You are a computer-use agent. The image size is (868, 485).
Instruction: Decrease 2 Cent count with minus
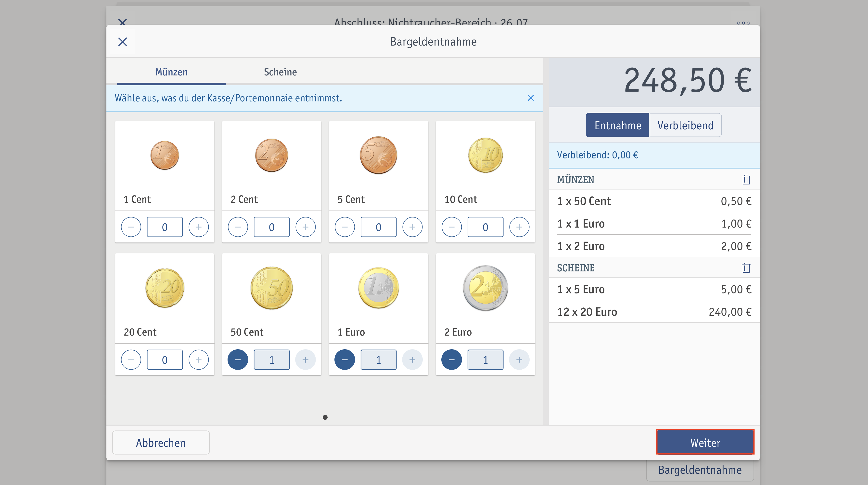[x=238, y=227]
